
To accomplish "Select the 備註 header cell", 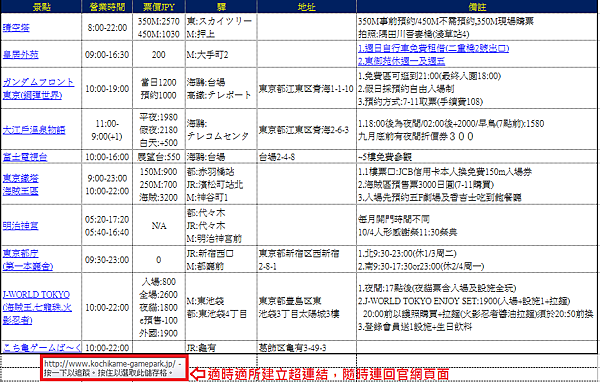I will pyautogui.click(x=477, y=7).
